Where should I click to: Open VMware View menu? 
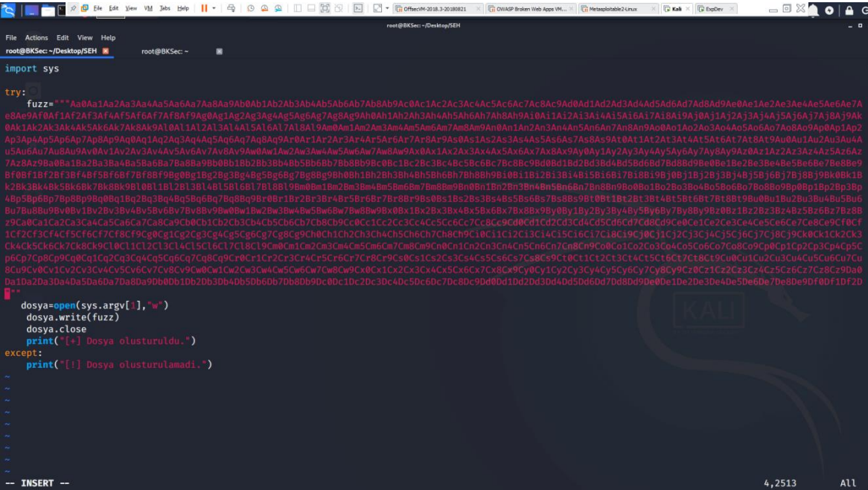pos(131,8)
